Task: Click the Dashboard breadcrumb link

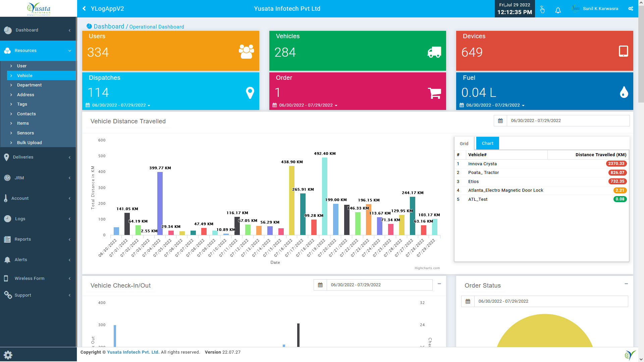Action: click(109, 26)
